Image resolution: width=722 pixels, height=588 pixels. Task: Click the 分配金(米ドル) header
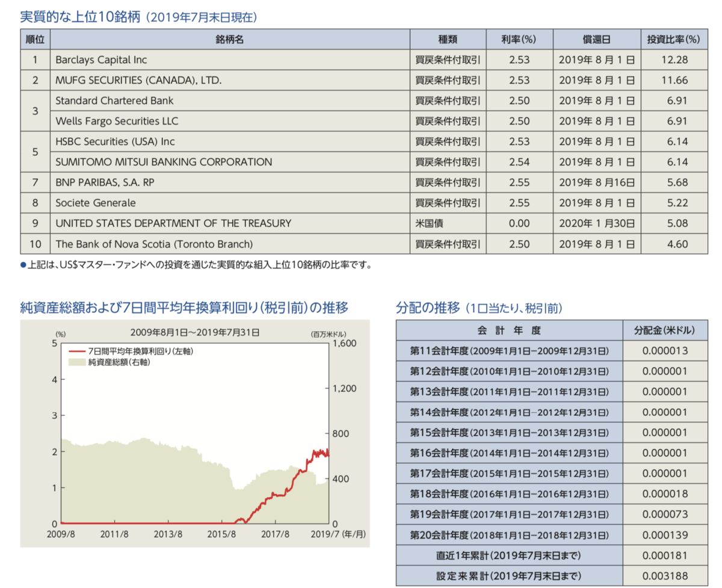tap(665, 329)
